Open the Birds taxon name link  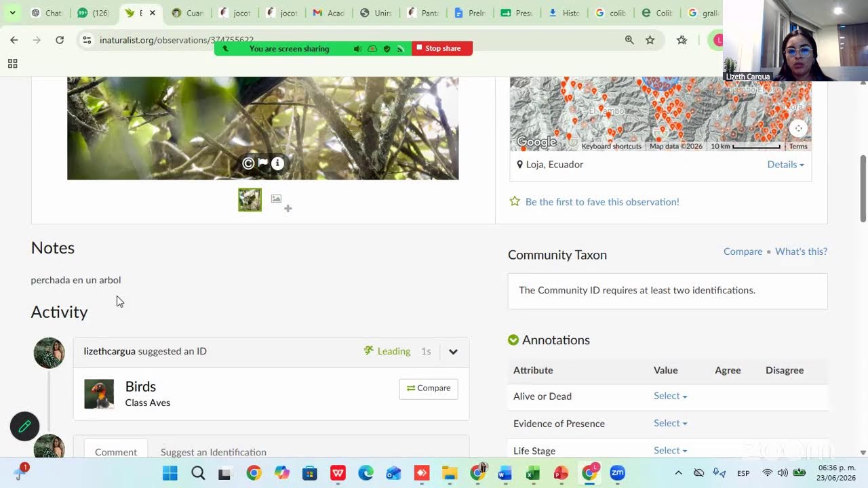(140, 386)
